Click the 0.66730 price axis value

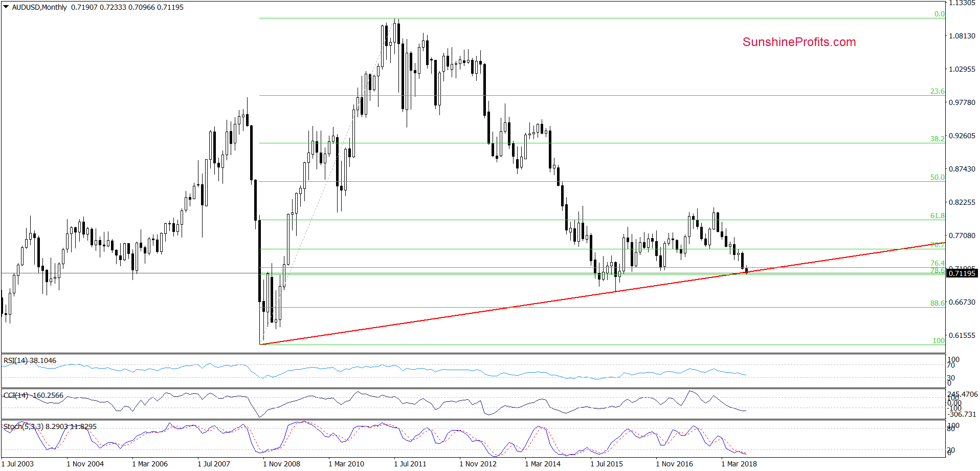click(x=962, y=302)
